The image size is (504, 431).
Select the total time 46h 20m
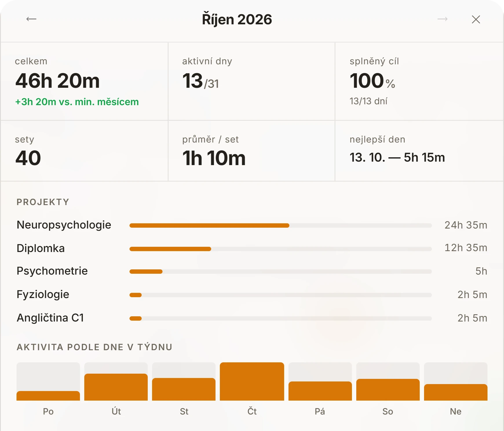57,81
